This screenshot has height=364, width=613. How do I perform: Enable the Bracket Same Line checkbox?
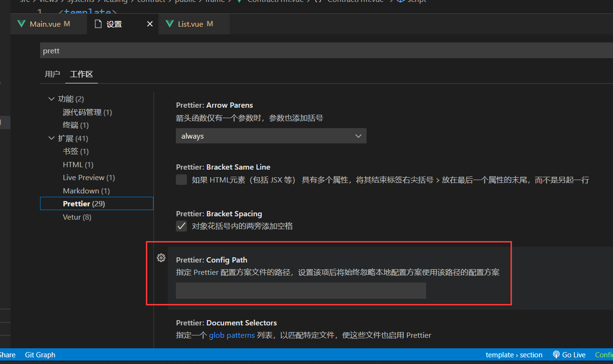[x=181, y=180]
